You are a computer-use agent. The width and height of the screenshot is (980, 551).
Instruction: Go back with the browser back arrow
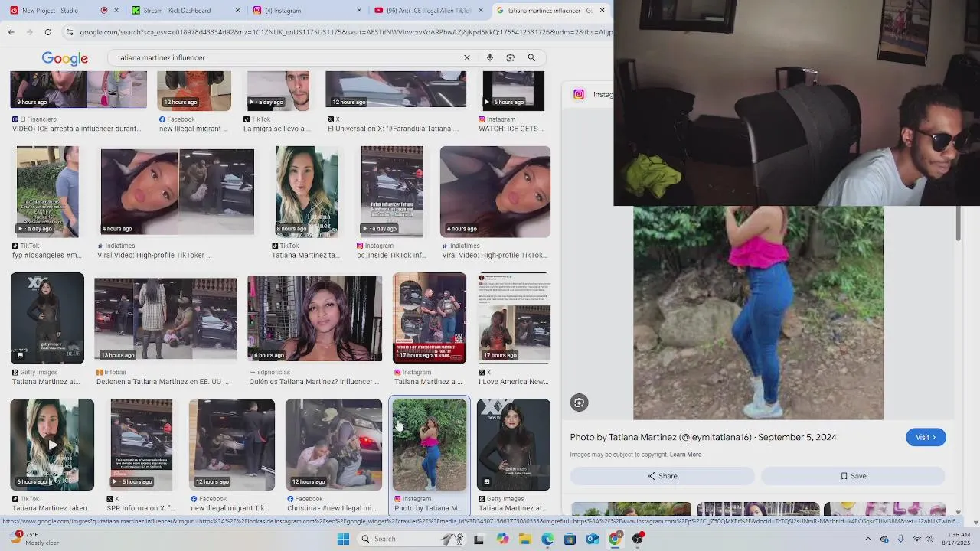[x=11, y=32]
